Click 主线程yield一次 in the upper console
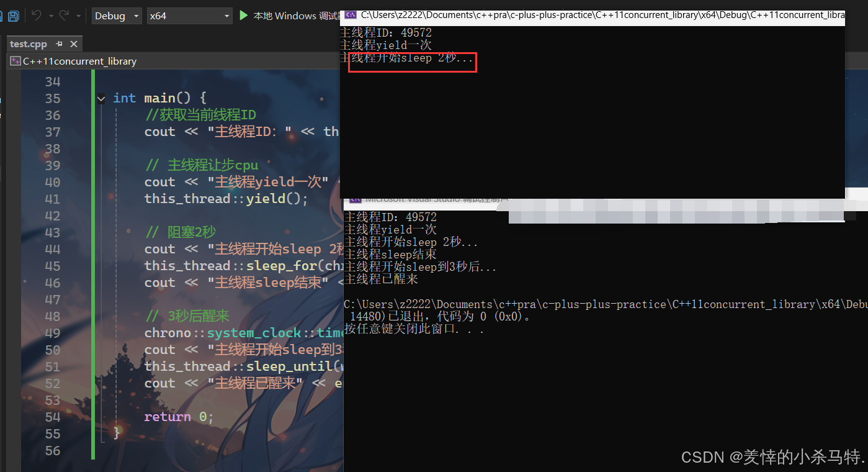This screenshot has width=868, height=472. (386, 45)
